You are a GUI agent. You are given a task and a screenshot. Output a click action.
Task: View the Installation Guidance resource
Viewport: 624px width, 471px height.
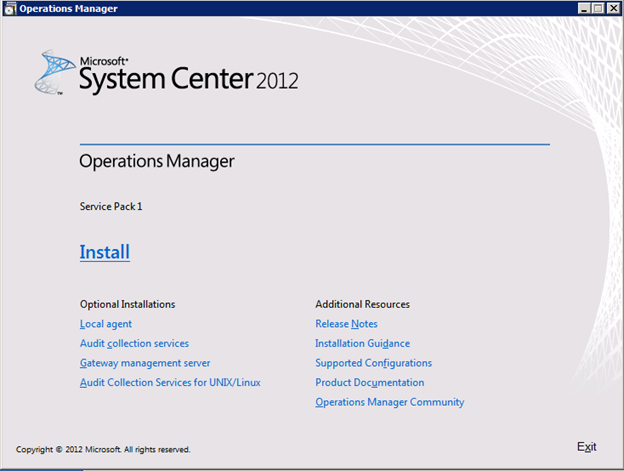[363, 343]
